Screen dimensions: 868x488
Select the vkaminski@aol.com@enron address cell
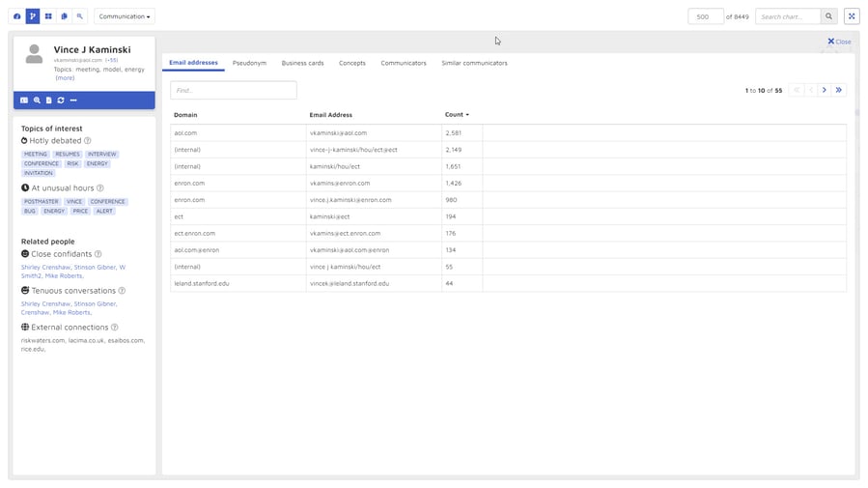(374, 250)
